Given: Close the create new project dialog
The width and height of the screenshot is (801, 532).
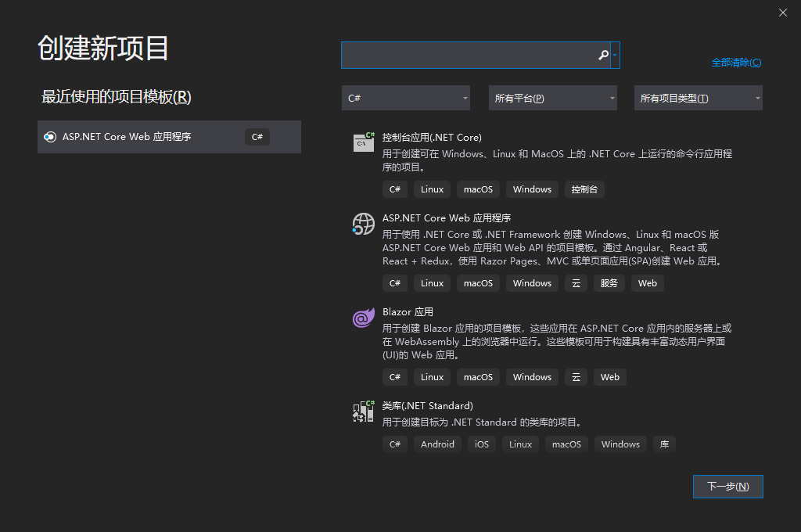Looking at the screenshot, I should pos(782,13).
